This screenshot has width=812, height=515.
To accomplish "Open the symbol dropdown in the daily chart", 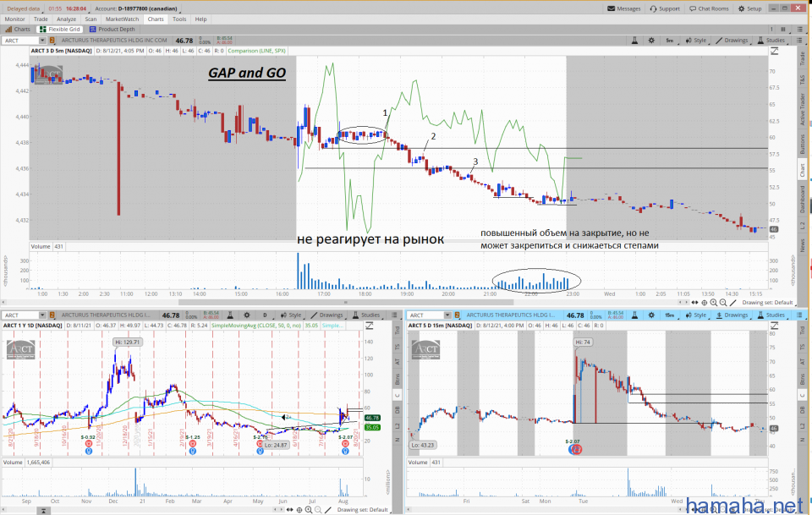I will tap(42, 315).
